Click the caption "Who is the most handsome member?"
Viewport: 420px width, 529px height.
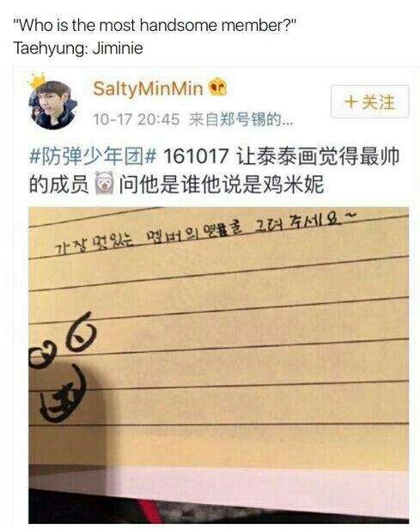click(x=155, y=25)
